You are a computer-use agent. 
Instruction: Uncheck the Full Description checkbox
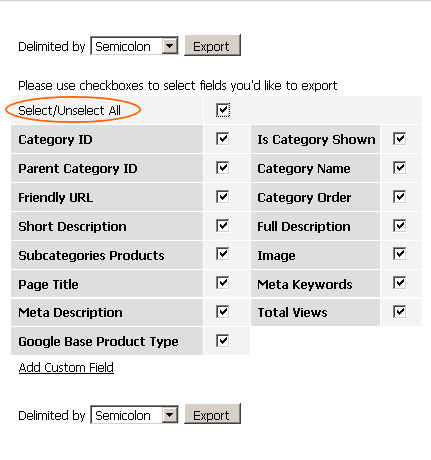coord(399,226)
